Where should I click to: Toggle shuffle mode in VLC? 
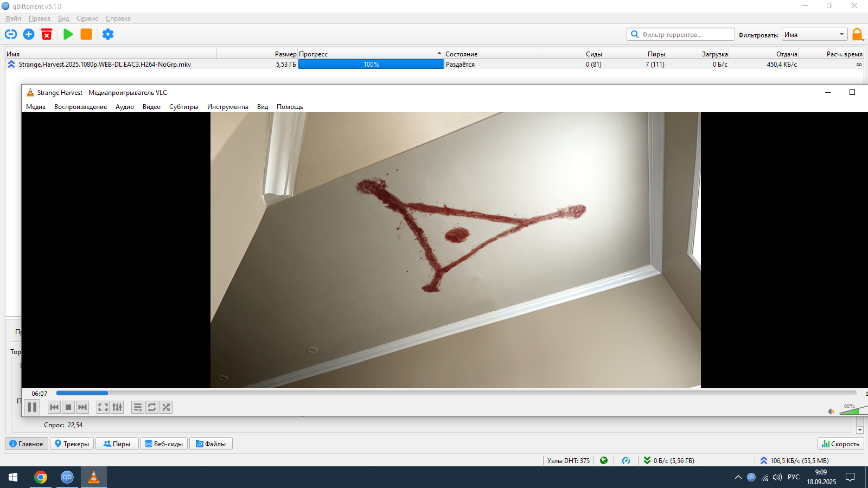[166, 407]
